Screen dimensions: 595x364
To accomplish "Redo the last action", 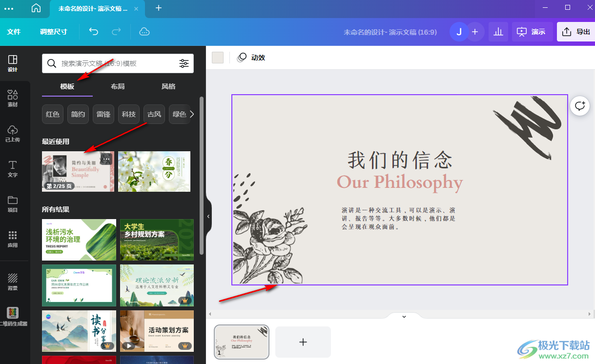I will [x=116, y=32].
